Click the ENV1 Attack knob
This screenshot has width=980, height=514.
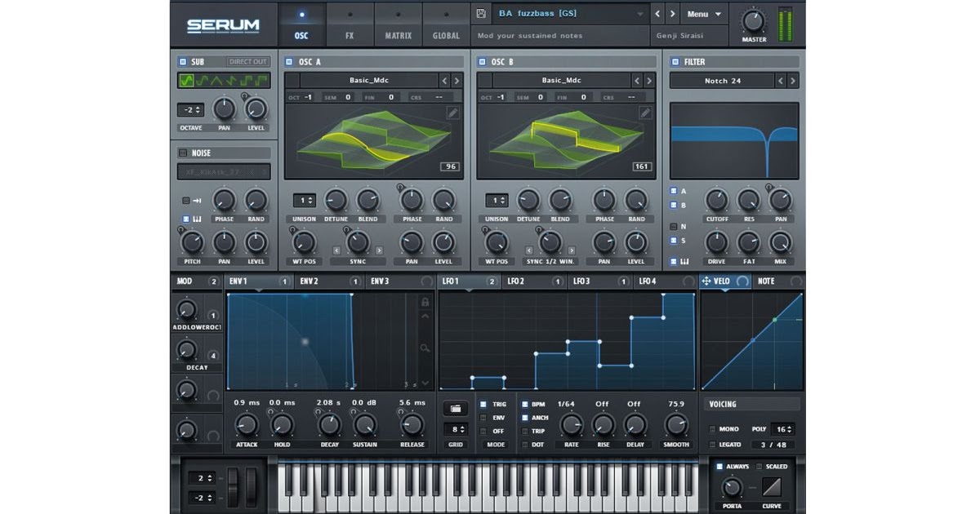point(246,424)
